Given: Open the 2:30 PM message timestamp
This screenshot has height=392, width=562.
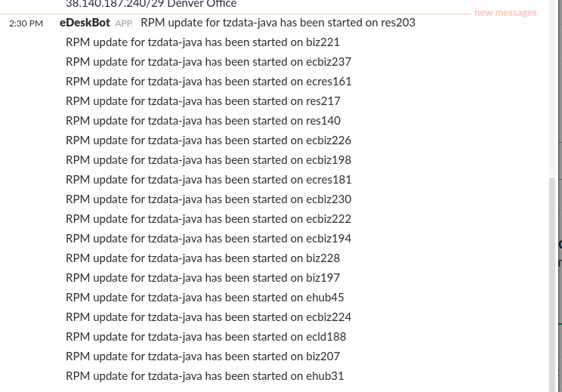Looking at the screenshot, I should tap(26, 23).
